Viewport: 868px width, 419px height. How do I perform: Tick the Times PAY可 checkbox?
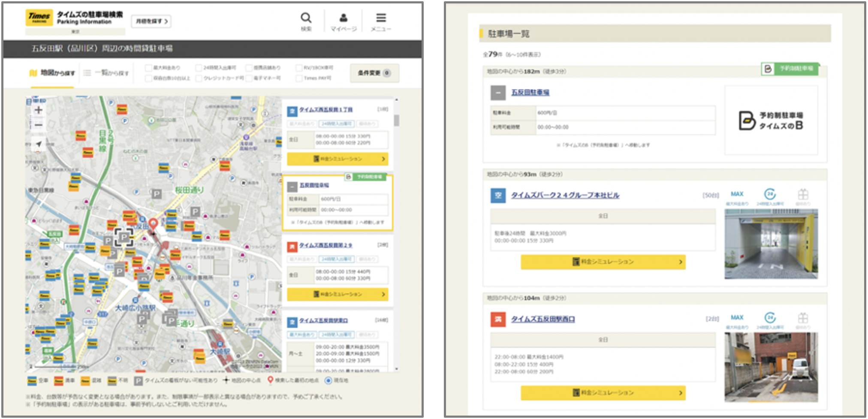[299, 78]
